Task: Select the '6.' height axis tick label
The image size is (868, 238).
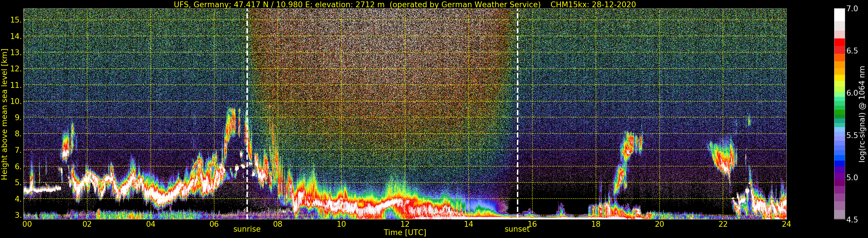Action: [x=18, y=167]
